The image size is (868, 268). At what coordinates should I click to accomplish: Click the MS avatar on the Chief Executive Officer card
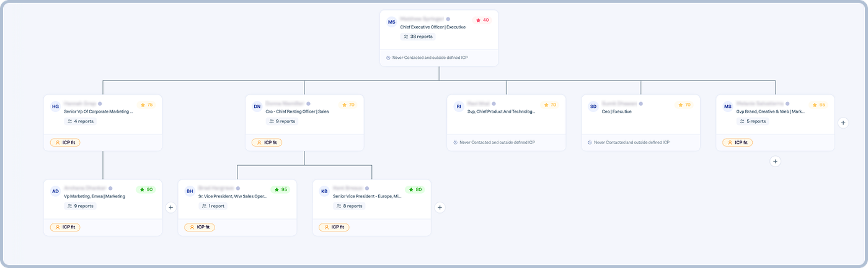(392, 22)
